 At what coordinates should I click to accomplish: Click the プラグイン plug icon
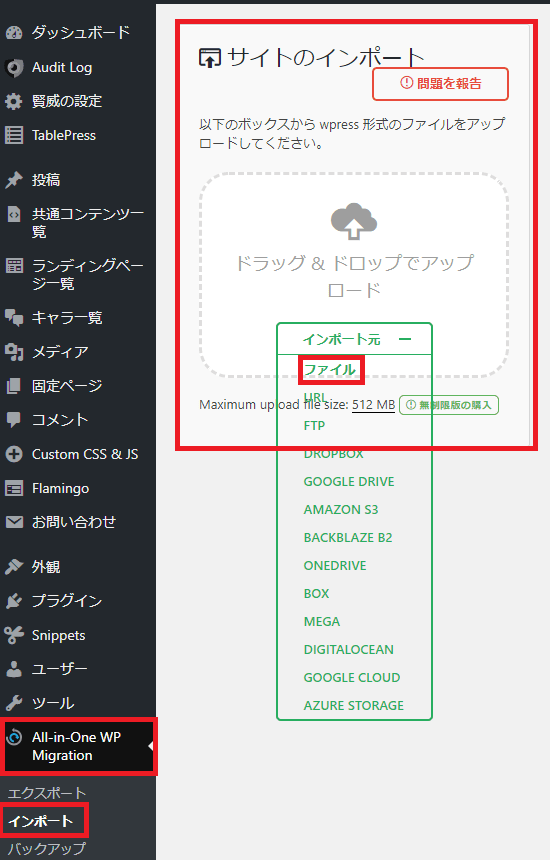[14, 601]
